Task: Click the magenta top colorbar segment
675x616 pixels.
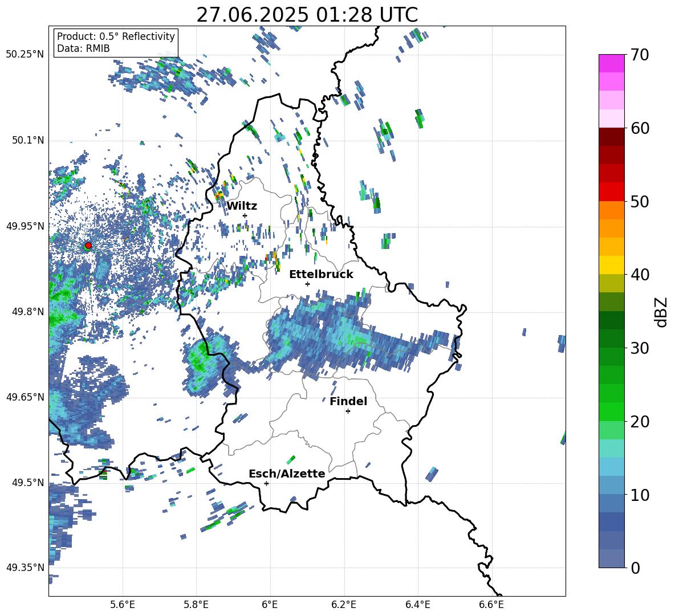Action: (611, 63)
